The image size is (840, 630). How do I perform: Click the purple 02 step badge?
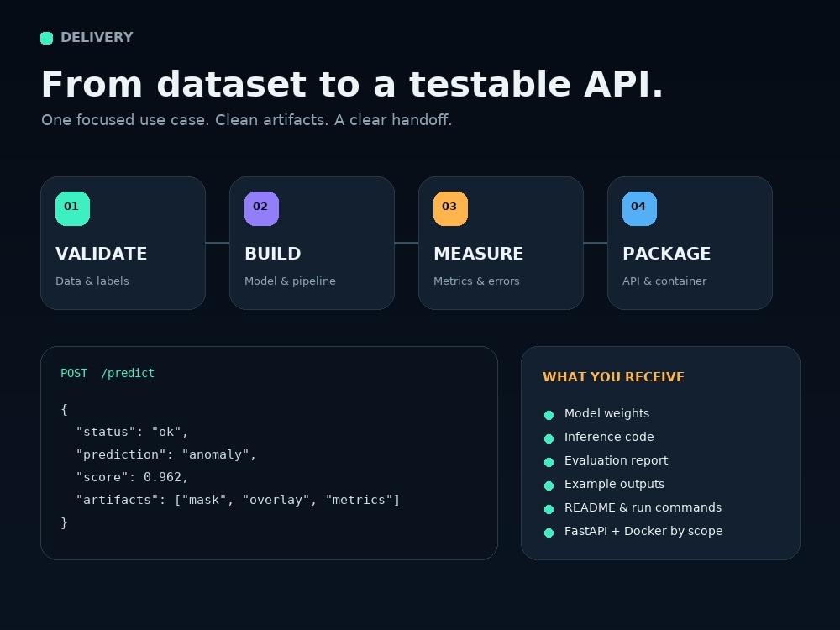tap(261, 208)
